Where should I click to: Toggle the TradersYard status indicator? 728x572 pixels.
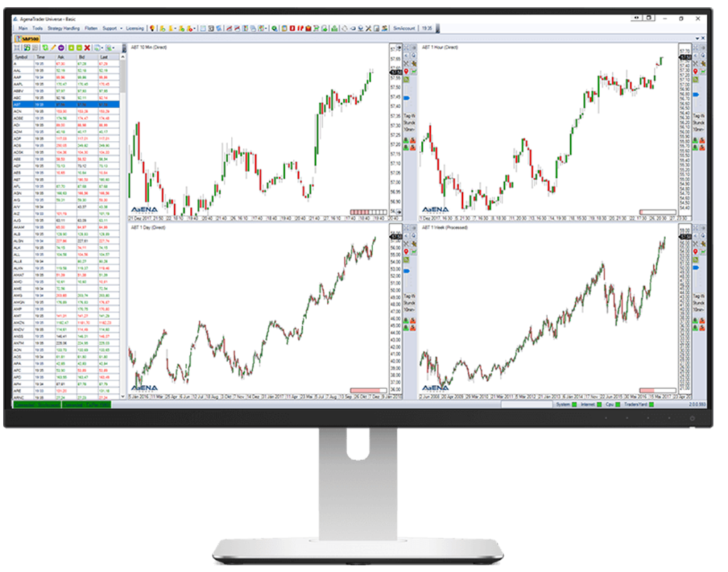pyautogui.click(x=652, y=405)
